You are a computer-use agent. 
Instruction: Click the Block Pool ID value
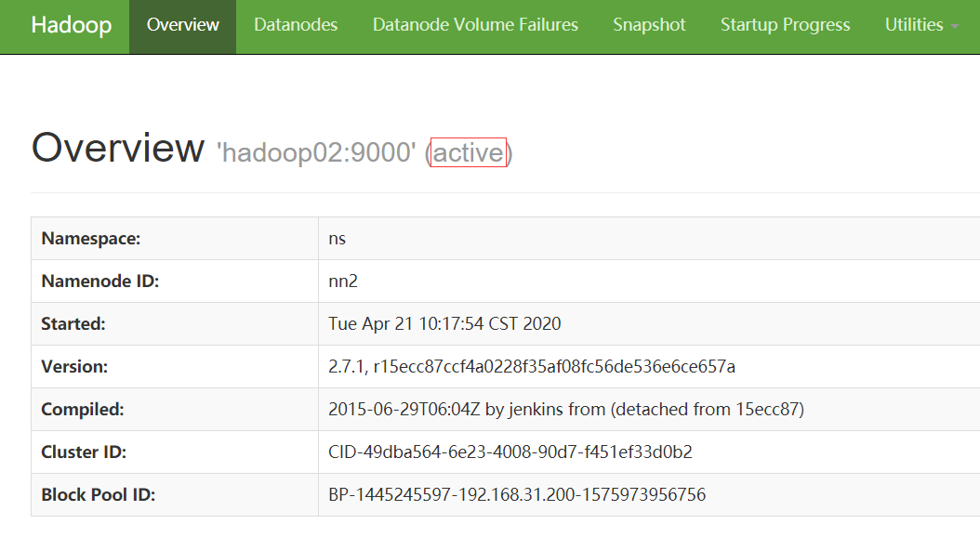[x=517, y=495]
